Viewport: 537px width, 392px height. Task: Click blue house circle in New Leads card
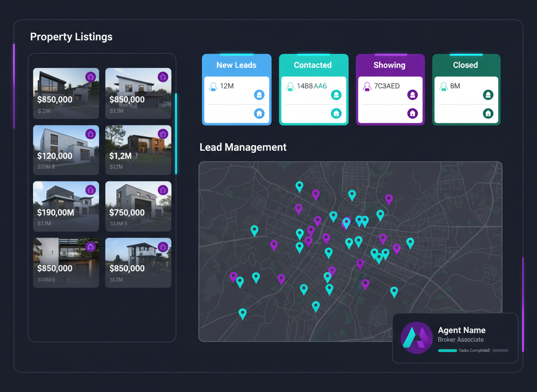(x=259, y=113)
